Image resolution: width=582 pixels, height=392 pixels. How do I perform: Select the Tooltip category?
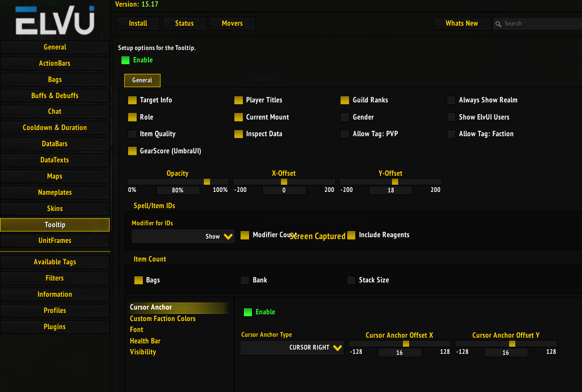point(55,225)
